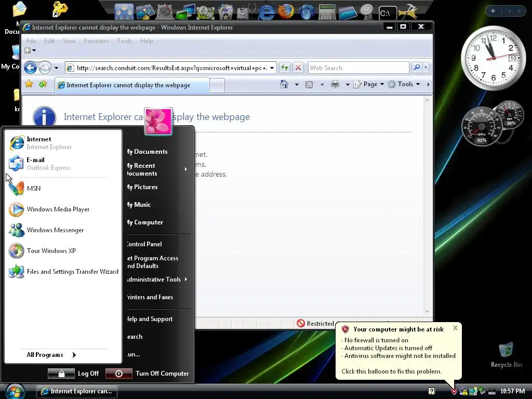The image size is (532, 399).
Task: Expand Administrative Tools submenu
Action: tap(185, 279)
